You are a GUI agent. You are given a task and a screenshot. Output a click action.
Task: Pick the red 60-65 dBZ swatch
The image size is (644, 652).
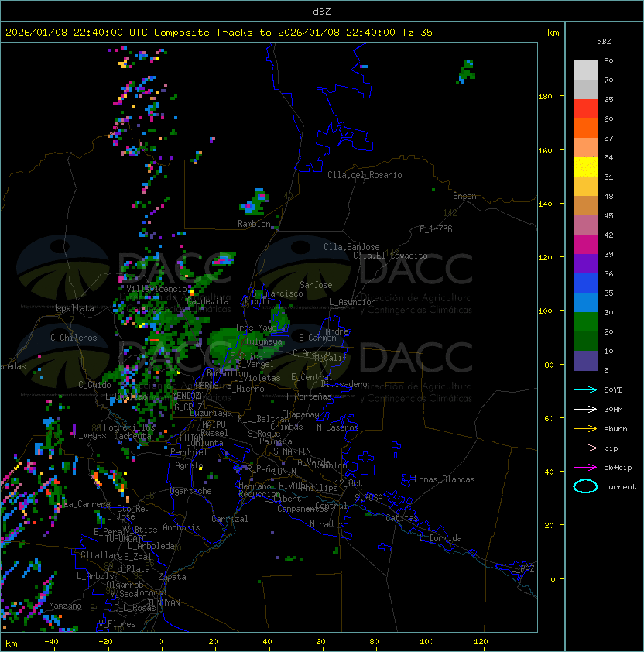585,108
